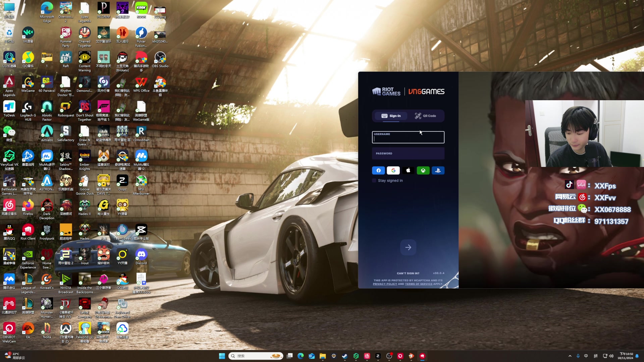644x362 pixels.
Task: Sign in with Apple
Action: coord(408,171)
